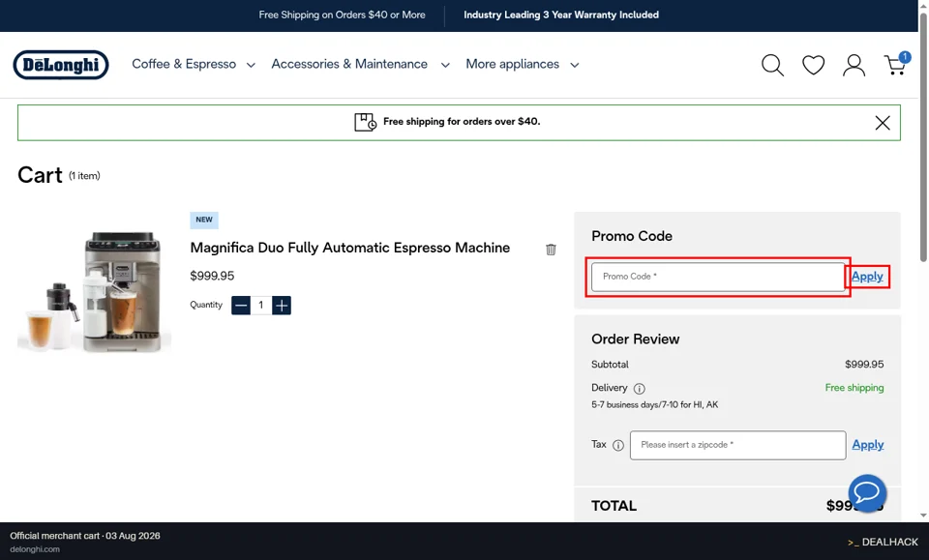
Task: Click the Free shipping delivery text
Action: tap(854, 388)
